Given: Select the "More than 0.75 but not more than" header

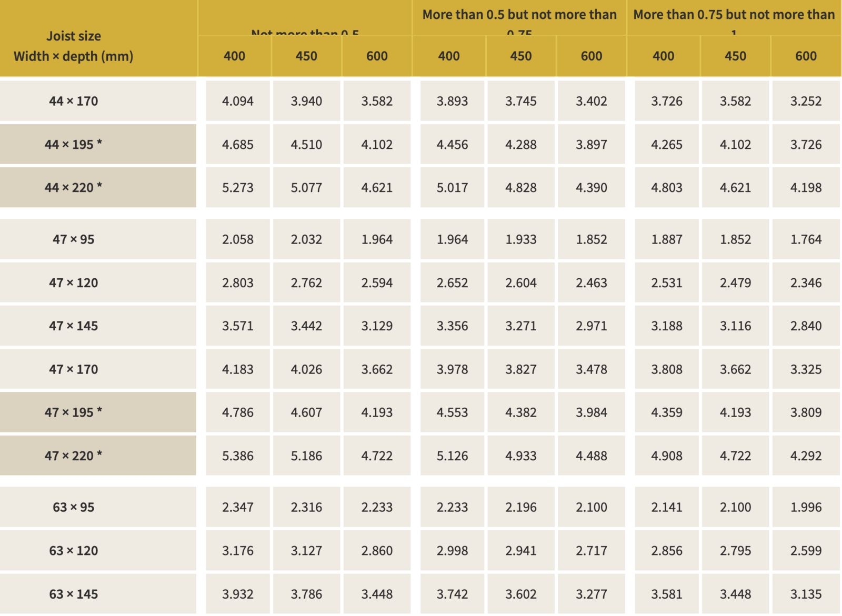Looking at the screenshot, I should tap(734, 15).
